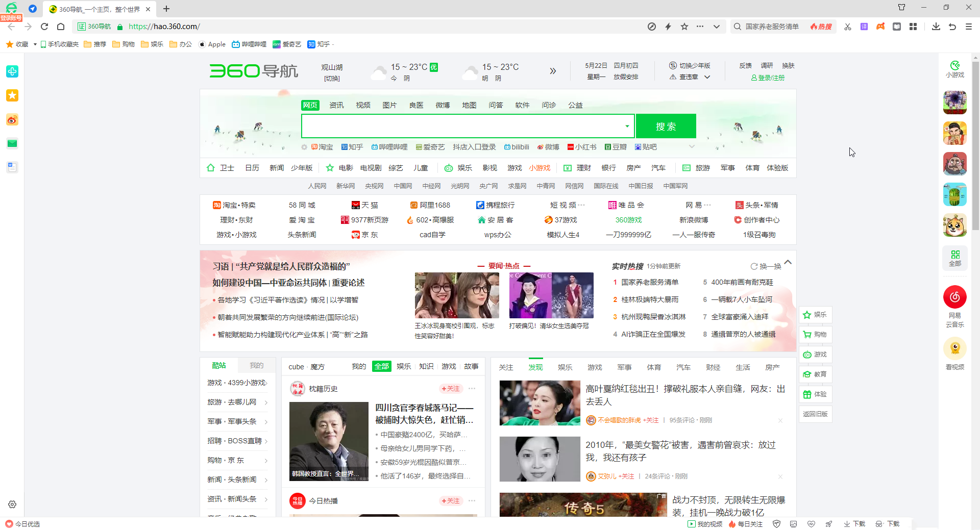This screenshot has width=980, height=530.
Task: Bookmark page with the address bar star
Action: coord(684,27)
